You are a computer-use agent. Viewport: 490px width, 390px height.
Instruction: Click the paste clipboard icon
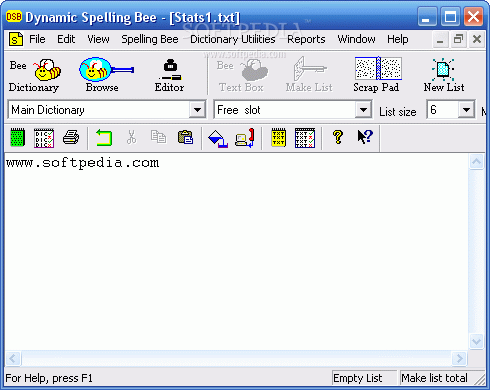pyautogui.click(x=185, y=137)
